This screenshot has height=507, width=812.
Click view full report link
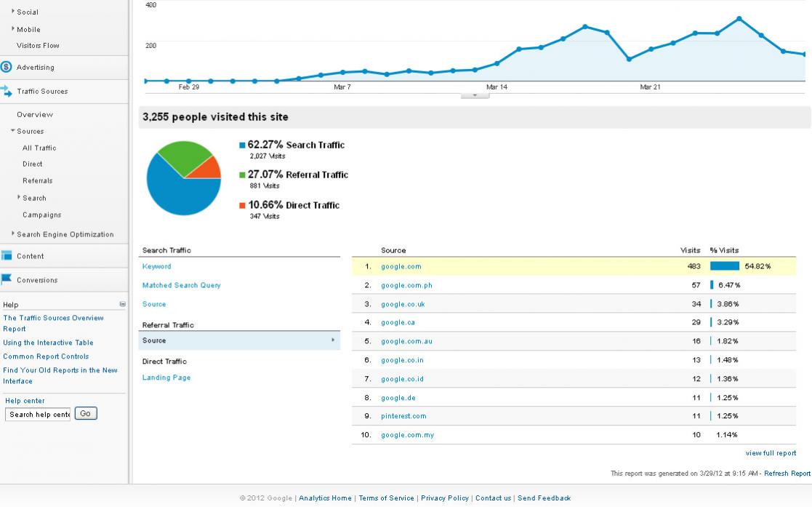point(771,453)
